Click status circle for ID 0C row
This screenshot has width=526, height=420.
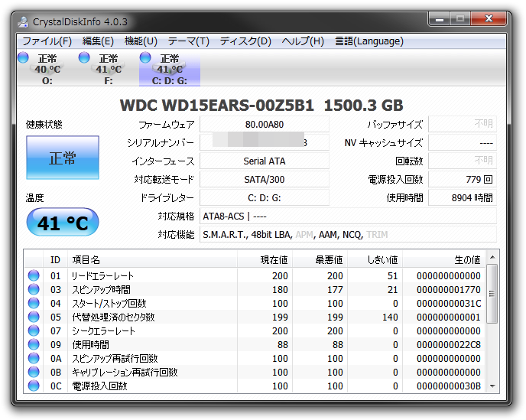click(34, 386)
